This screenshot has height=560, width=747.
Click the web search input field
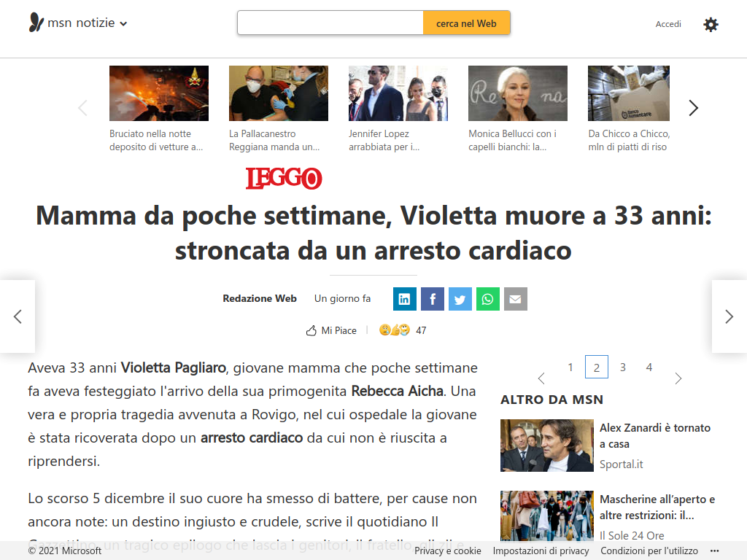tap(330, 23)
